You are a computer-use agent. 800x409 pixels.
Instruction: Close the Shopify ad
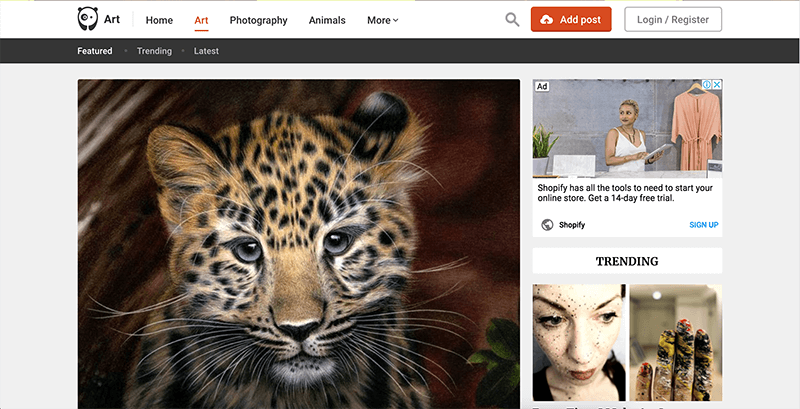[716, 86]
